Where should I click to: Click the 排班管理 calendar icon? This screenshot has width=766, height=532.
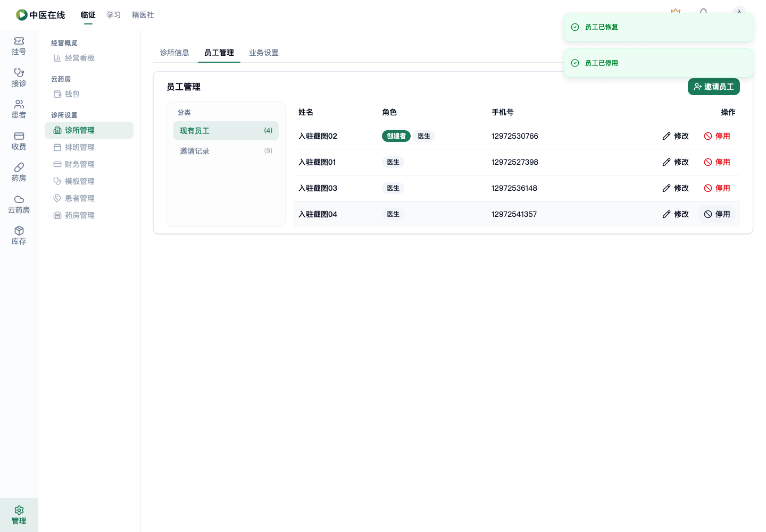57,147
